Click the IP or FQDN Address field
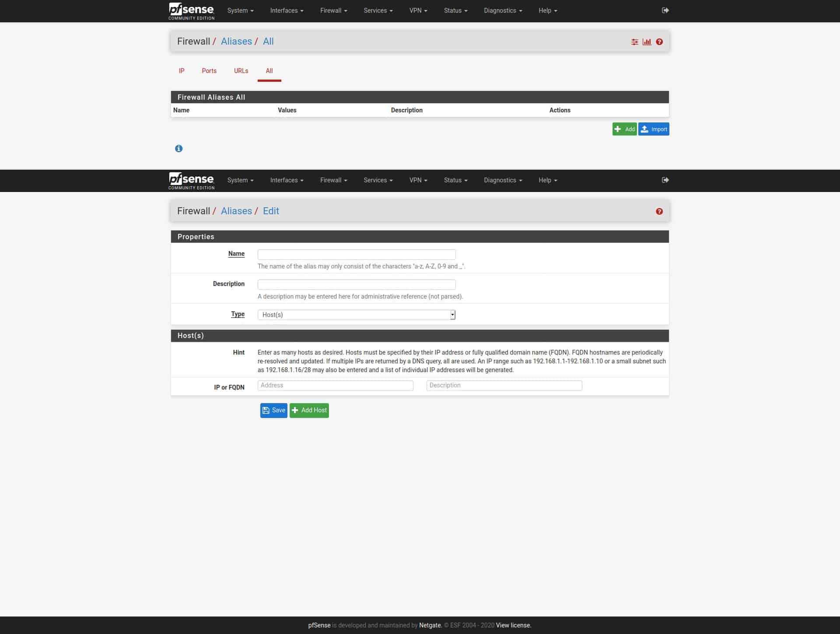Image resolution: width=840 pixels, height=634 pixels. (335, 386)
